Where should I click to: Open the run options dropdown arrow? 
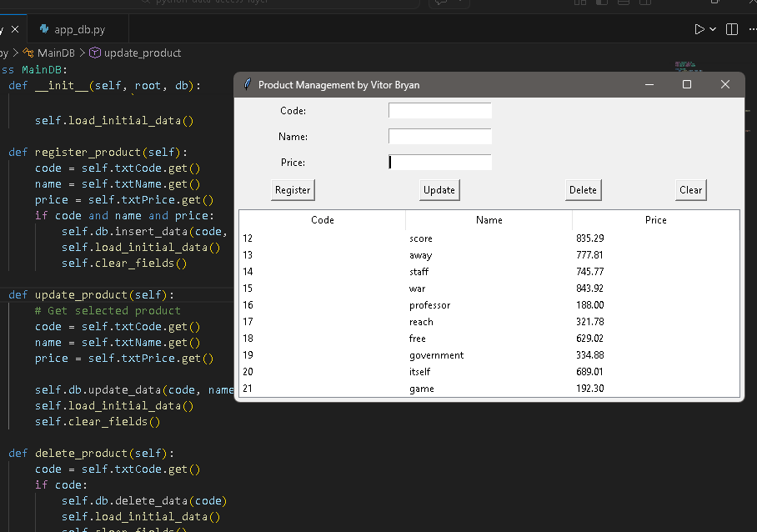pyautogui.click(x=713, y=29)
